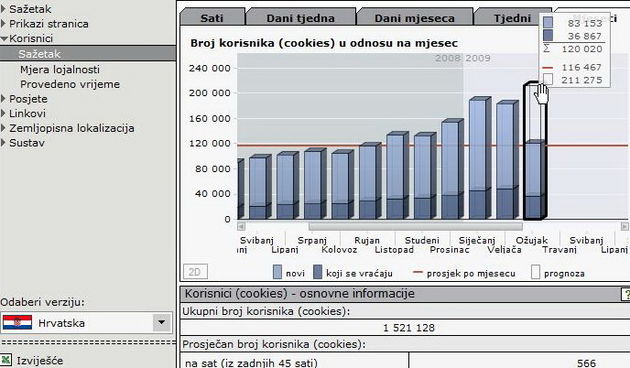Viewport: 630px width, 368px height.
Task: Expand the Zemljopisna lokalizacija arrow
Action: coord(3,128)
